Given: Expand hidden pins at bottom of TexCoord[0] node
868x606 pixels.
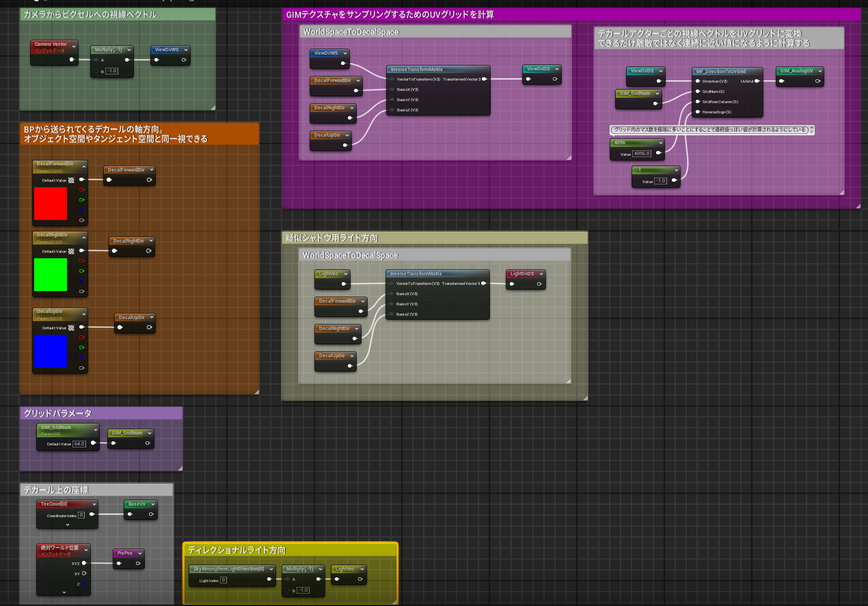Looking at the screenshot, I should [x=67, y=525].
